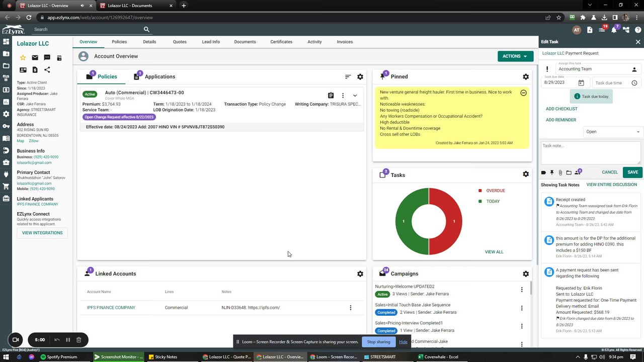Open more options for Auto Commercial policy
The width and height of the screenshot is (644, 362).
point(343,96)
